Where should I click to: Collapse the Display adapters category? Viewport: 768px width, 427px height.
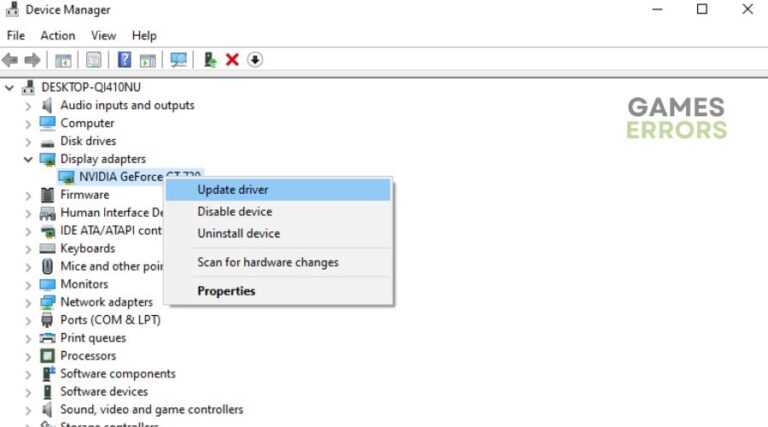tap(28, 159)
